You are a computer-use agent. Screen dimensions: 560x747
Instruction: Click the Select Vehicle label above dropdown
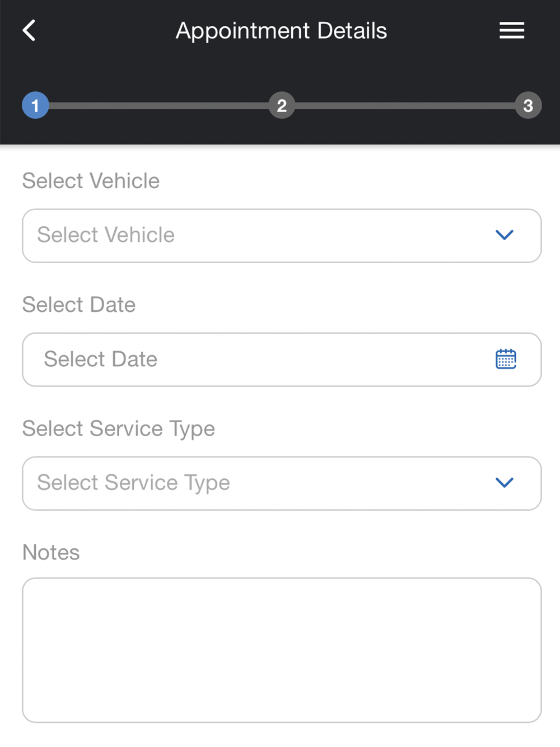(91, 181)
